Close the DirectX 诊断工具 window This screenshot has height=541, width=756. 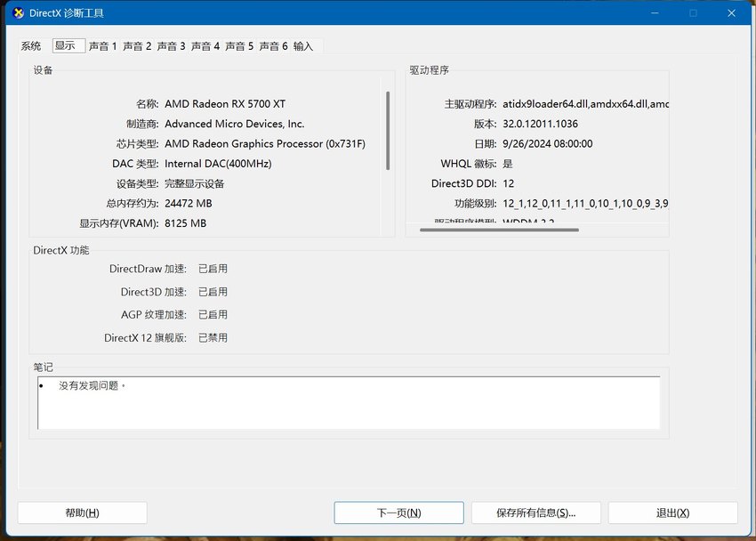tap(731, 13)
